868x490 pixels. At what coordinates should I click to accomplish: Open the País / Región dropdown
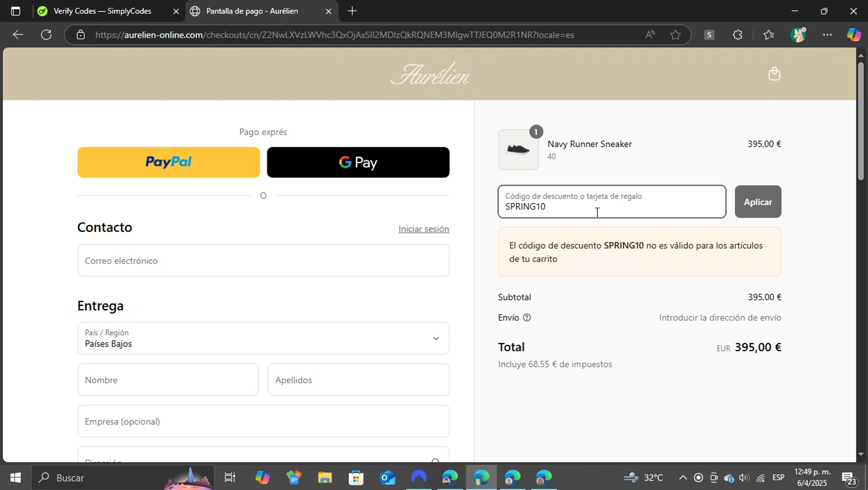point(263,338)
